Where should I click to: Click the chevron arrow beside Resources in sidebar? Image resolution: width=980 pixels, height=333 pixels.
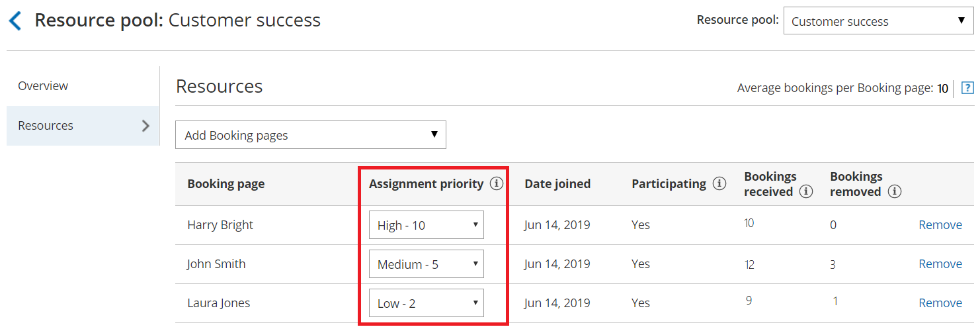click(x=146, y=126)
